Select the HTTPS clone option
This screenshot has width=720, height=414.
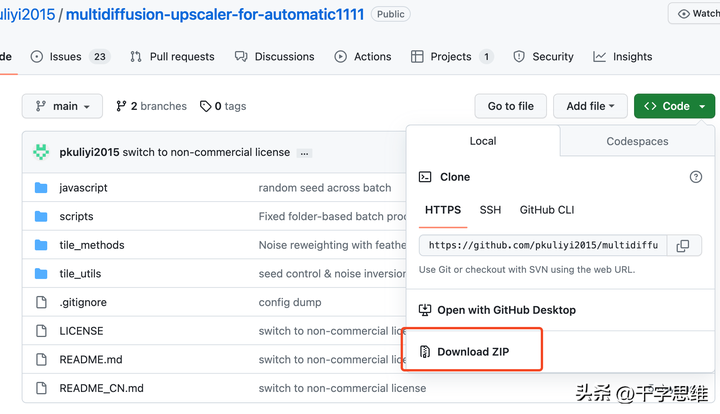pos(443,210)
